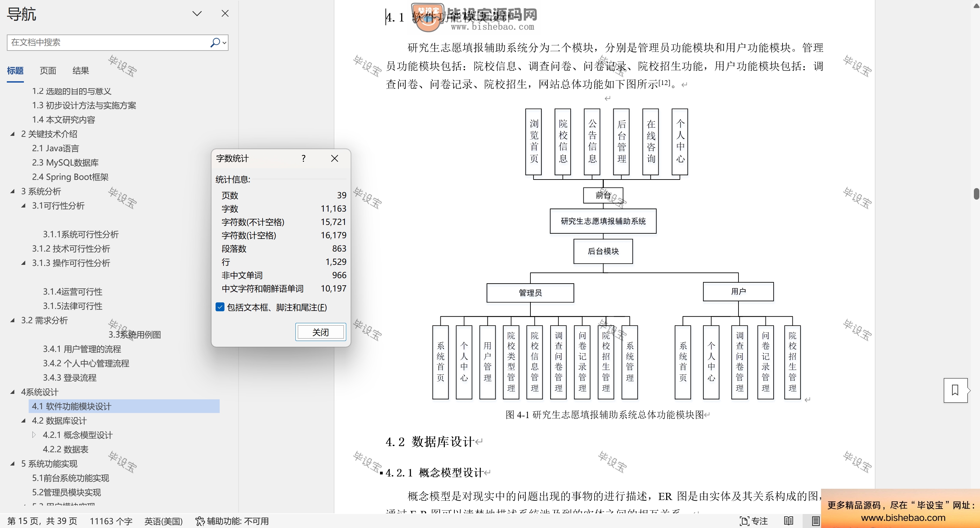Click the 非中文单词 value 966
Viewport: 980px width, 528px height.
[x=339, y=275]
